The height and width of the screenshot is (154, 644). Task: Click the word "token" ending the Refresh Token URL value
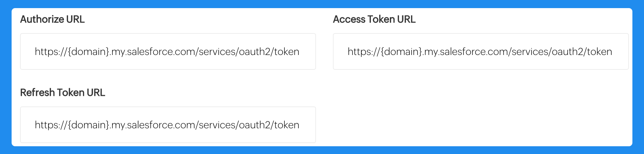point(286,125)
